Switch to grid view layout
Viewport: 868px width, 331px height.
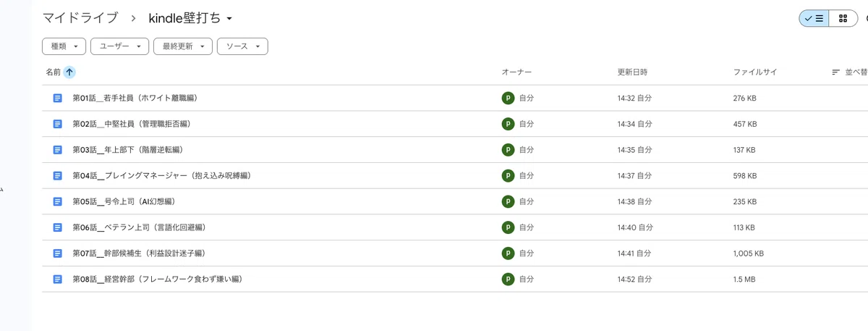(843, 19)
